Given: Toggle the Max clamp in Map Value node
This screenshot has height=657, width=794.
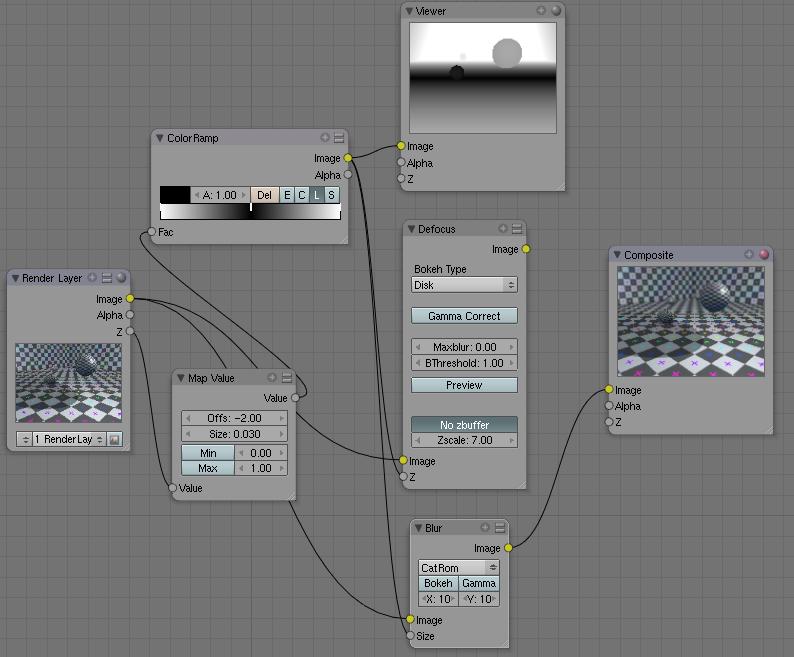Looking at the screenshot, I should pyautogui.click(x=208, y=468).
